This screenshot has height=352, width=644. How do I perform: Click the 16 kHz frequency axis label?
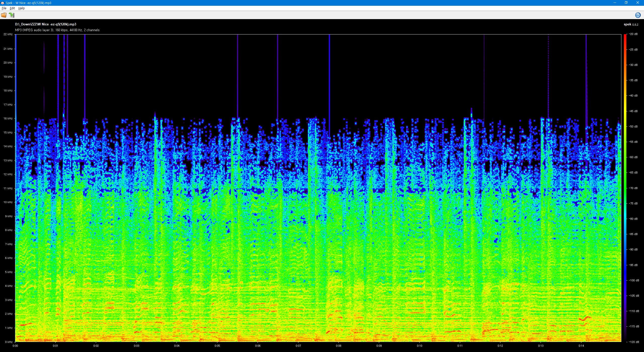click(8, 118)
